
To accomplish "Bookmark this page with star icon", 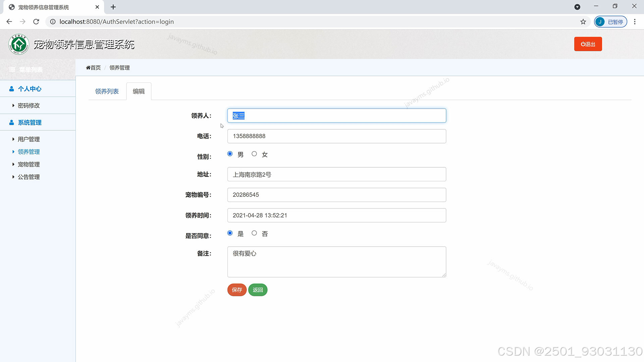I will 583,22.
